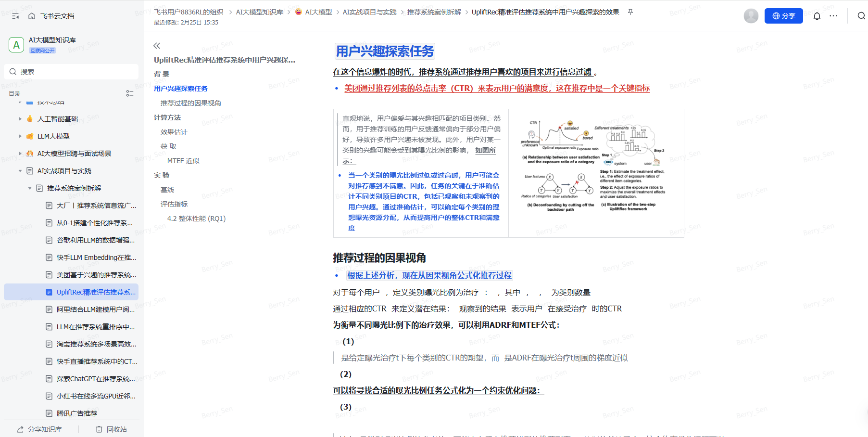Jump to outline heading 用户兴趣探索任务

tap(181, 89)
